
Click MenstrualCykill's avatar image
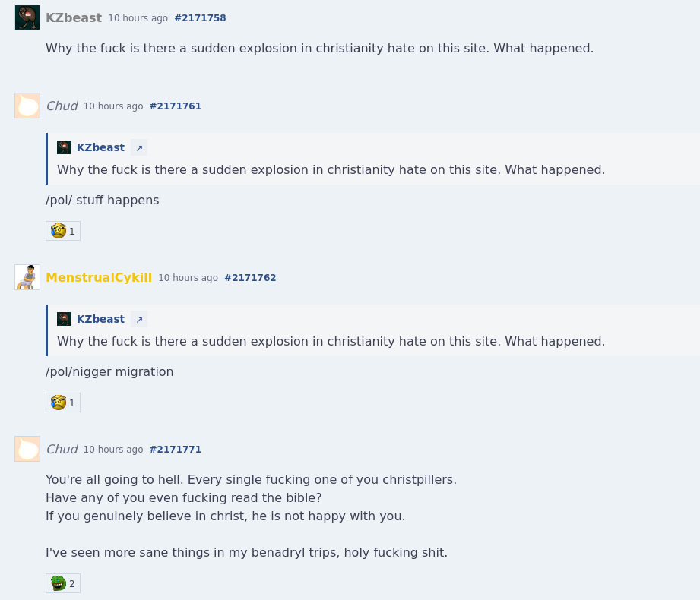(27, 277)
